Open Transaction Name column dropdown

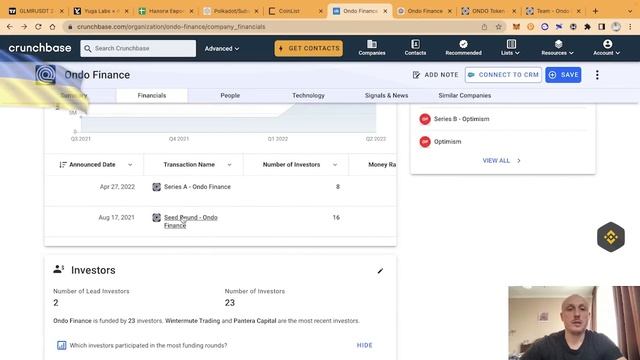pyautogui.click(x=229, y=165)
